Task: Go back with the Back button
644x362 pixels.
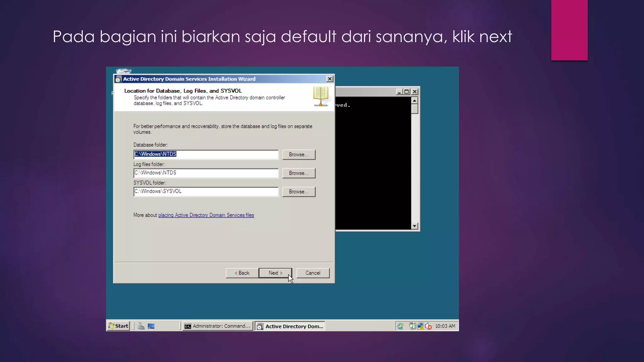Action: tap(242, 273)
